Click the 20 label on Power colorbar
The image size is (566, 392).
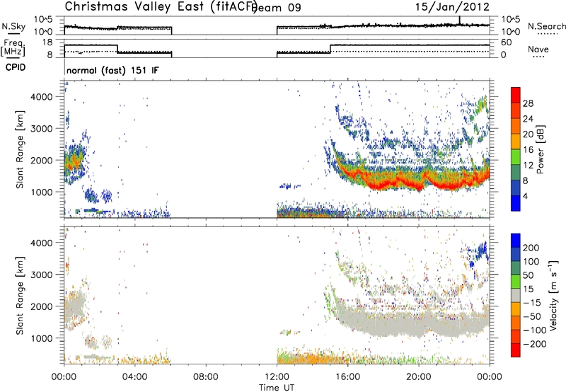point(528,134)
